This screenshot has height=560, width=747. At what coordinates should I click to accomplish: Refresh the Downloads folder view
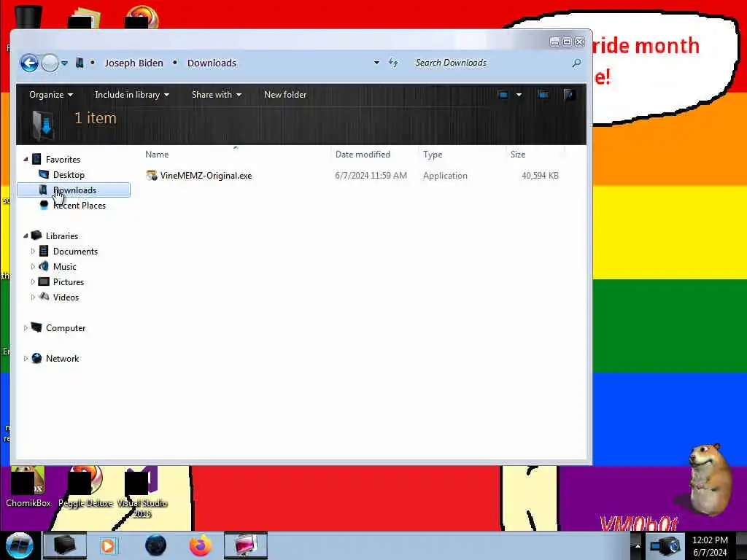point(393,63)
